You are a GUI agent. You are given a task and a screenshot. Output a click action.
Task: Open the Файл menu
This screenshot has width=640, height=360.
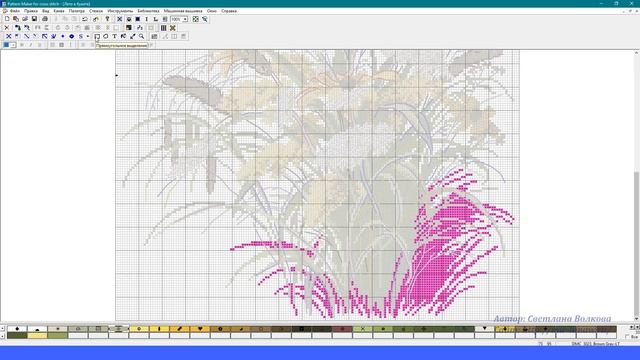(x=15, y=11)
